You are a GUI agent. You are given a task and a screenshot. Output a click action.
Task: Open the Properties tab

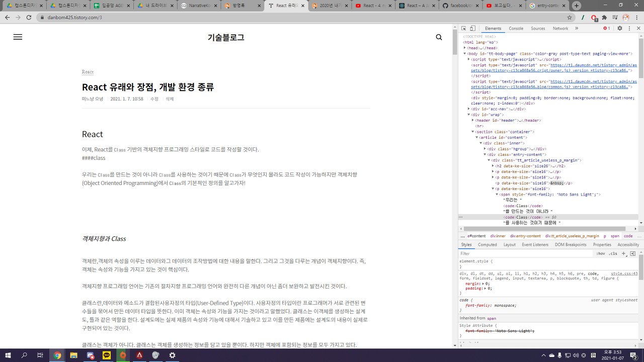(602, 245)
